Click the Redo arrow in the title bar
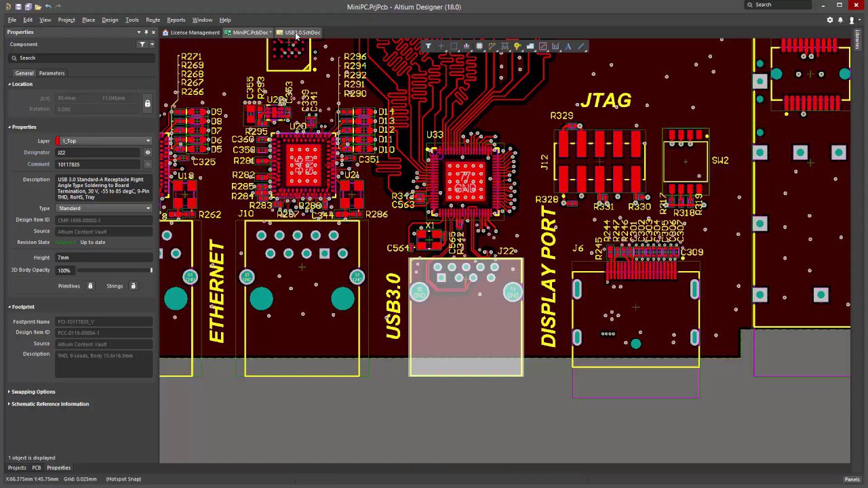 point(58,6)
